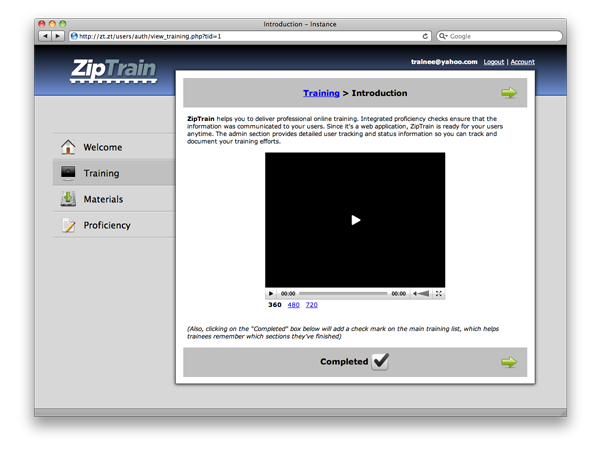Image resolution: width=600 pixels, height=450 pixels.
Task: Click the ZipTrain logo
Action: [x=114, y=70]
